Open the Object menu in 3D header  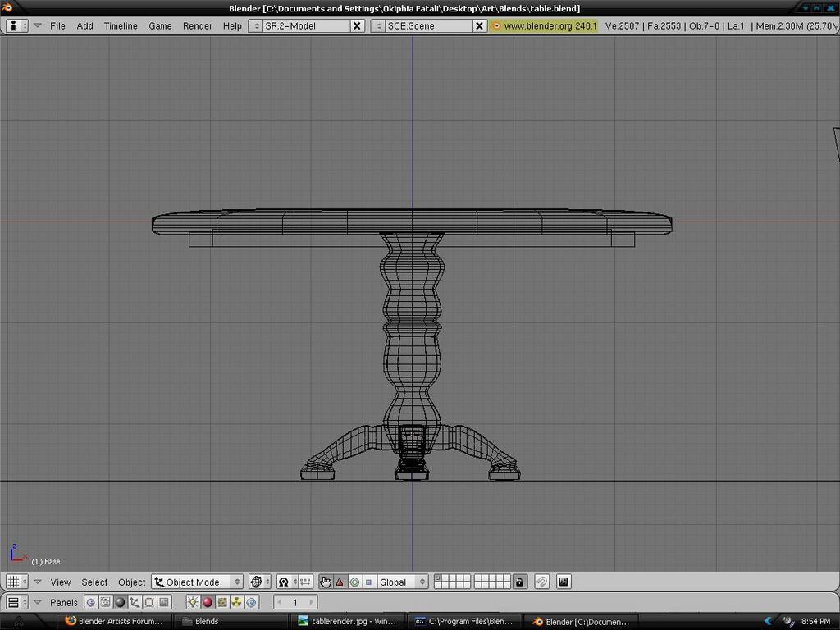point(131,582)
